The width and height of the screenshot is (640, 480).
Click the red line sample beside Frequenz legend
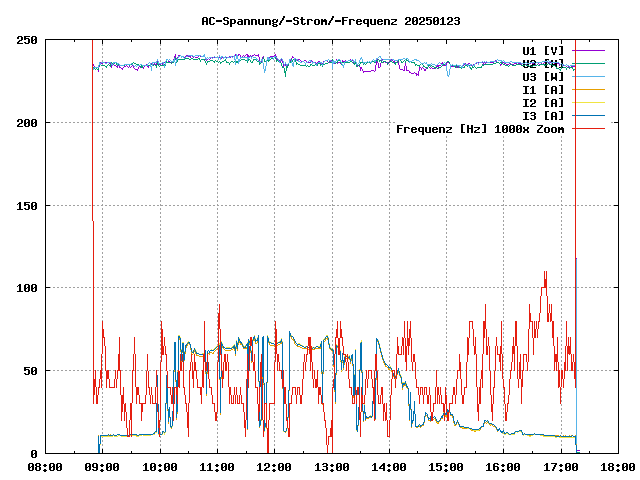tap(588, 129)
